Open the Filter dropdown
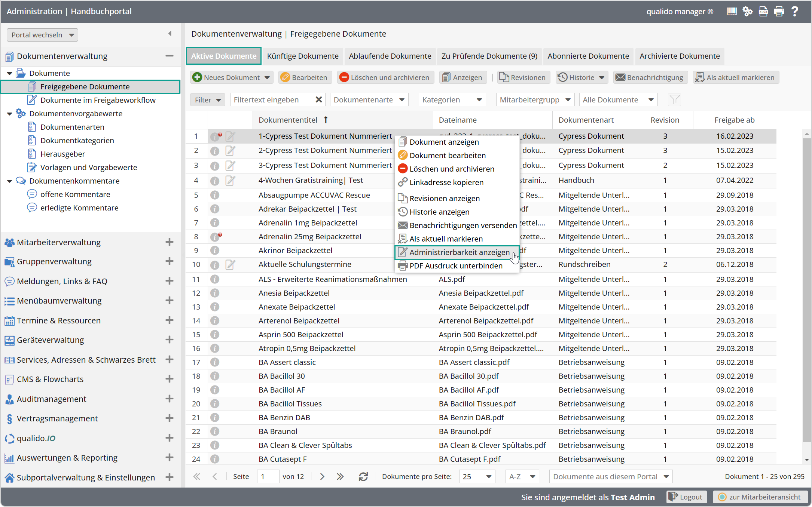The height and width of the screenshot is (507, 812). click(x=208, y=100)
